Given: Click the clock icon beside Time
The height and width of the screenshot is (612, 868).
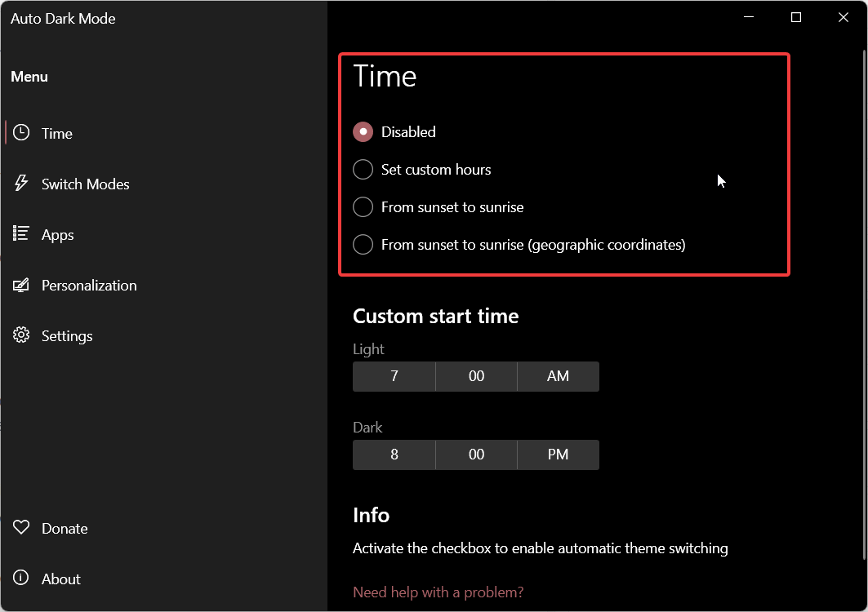Looking at the screenshot, I should tap(21, 133).
